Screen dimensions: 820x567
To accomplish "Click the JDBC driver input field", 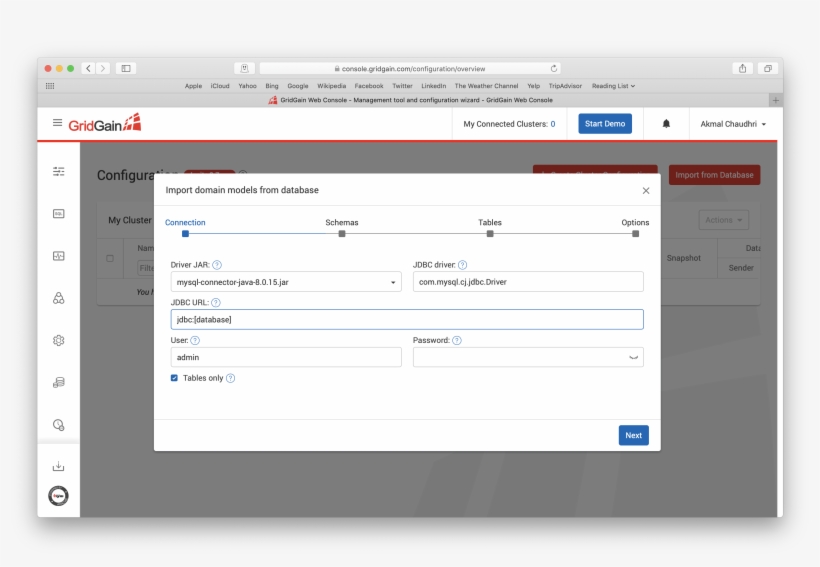I will click(528, 282).
